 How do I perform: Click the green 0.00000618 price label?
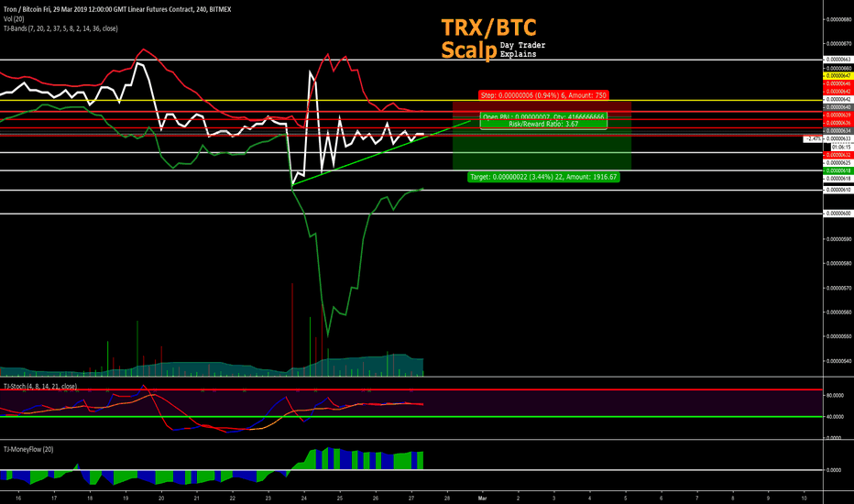point(838,170)
